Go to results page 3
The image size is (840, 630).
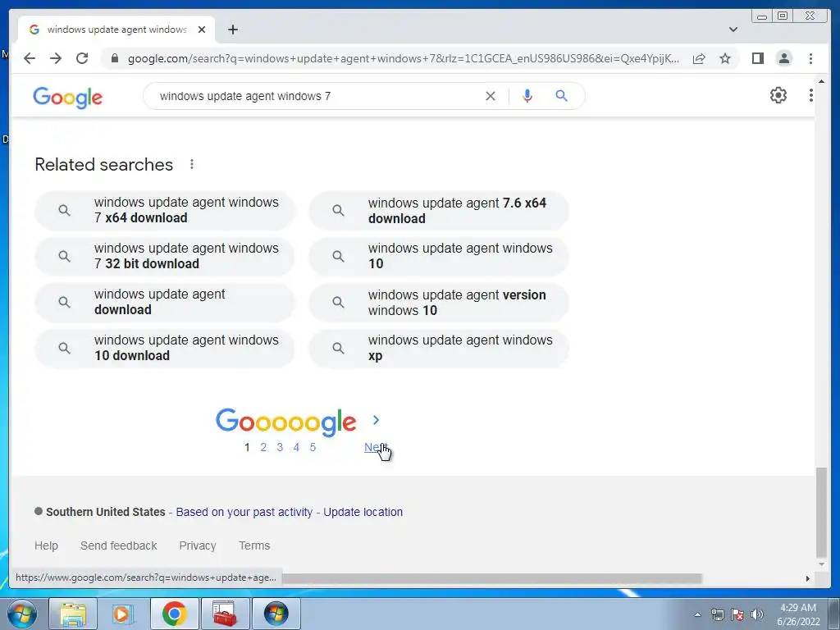click(x=280, y=447)
